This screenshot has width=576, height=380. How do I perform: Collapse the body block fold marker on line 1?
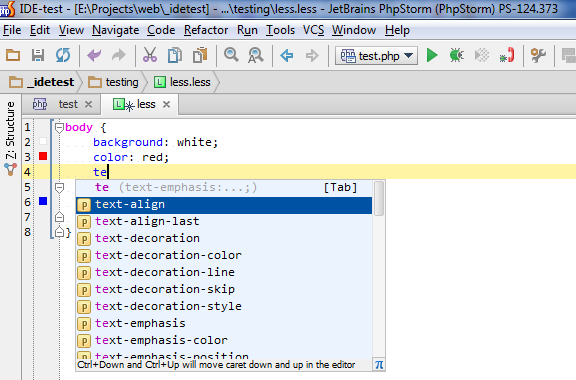click(59, 128)
